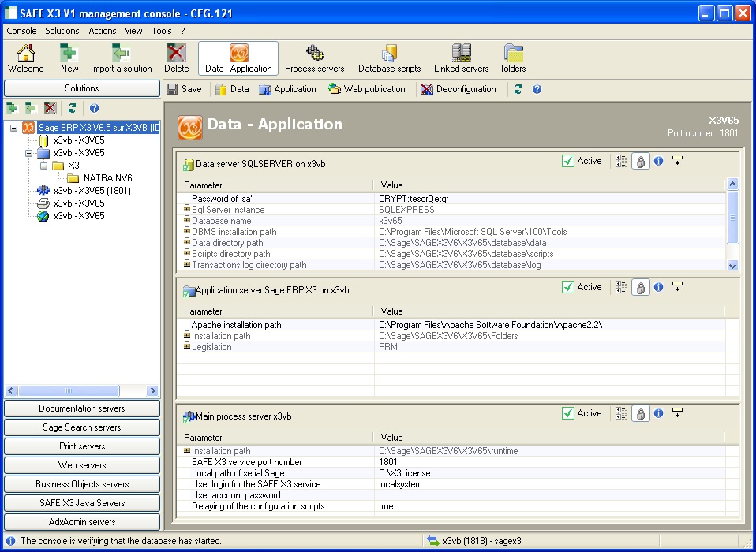Collapse the Main process server section arrow
The image size is (756, 552).
point(677,413)
